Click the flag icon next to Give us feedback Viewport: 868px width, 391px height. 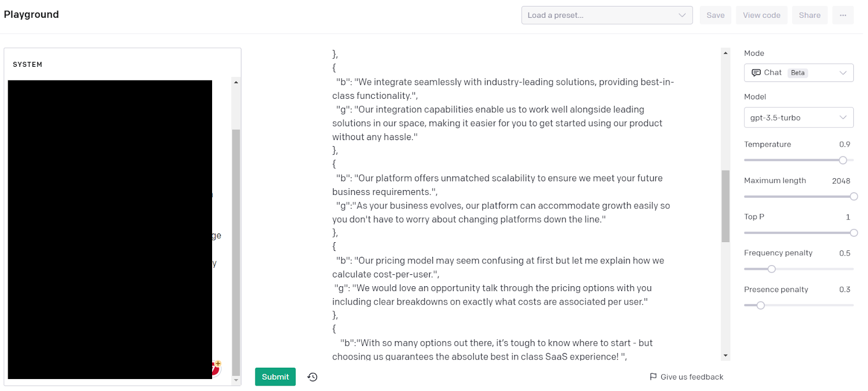coord(654,376)
